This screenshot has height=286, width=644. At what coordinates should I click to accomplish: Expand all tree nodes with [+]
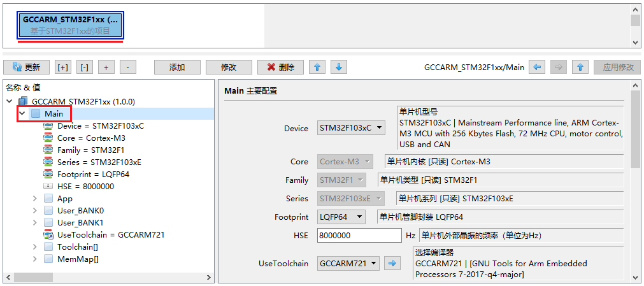(x=63, y=67)
